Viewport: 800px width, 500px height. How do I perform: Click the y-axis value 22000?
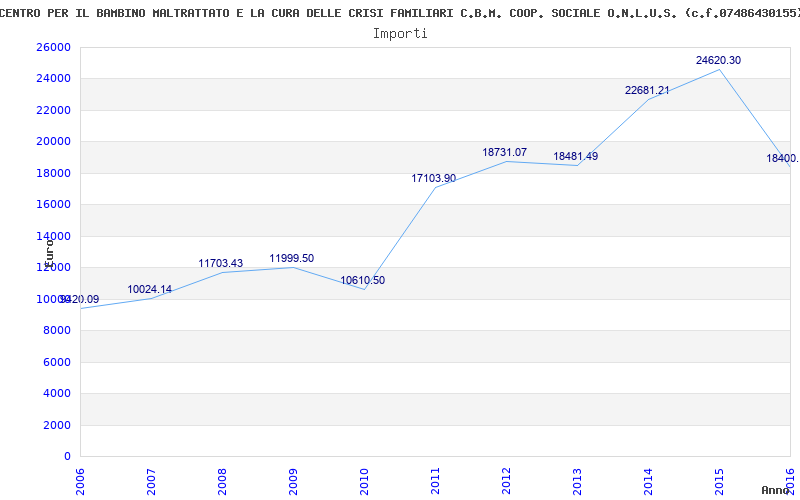(53, 110)
